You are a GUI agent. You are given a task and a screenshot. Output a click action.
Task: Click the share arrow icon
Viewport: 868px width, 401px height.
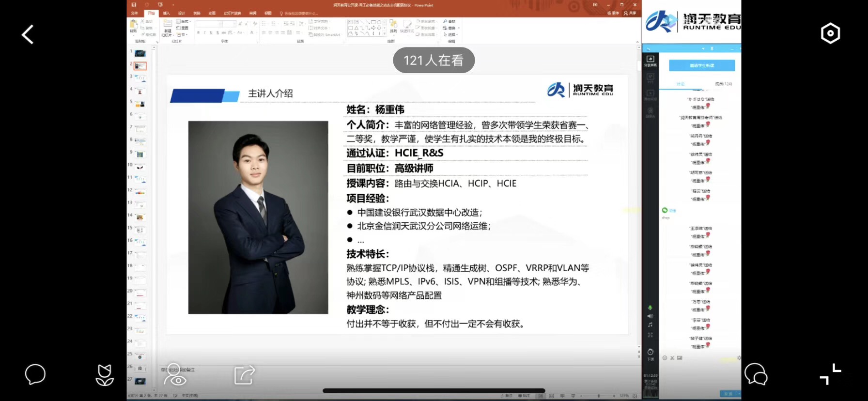point(245,375)
